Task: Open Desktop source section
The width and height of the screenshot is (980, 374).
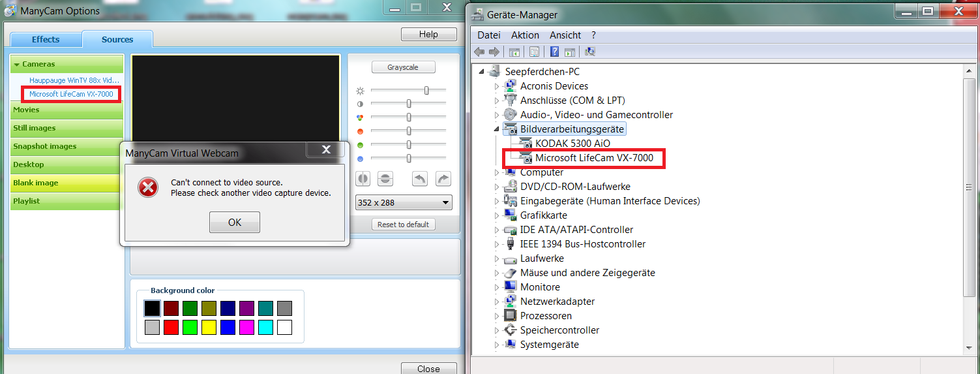Action: 67,164
